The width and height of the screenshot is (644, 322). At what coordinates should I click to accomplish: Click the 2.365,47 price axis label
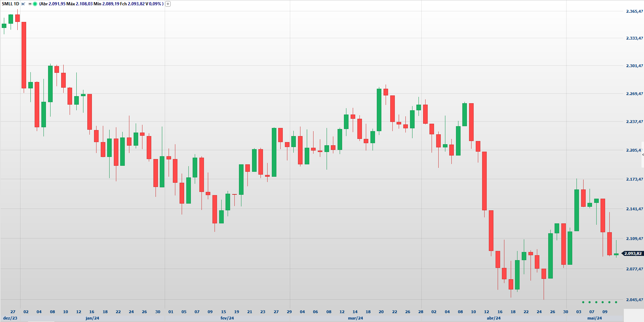coord(634,11)
